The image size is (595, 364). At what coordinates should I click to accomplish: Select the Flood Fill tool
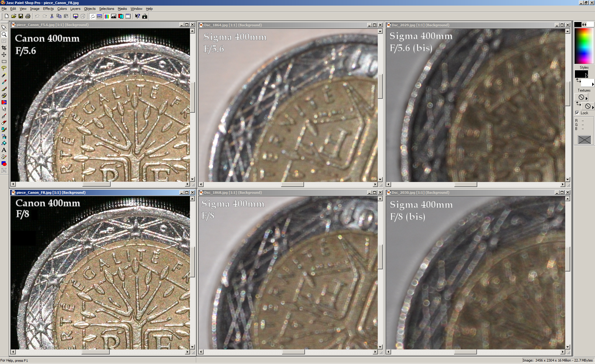click(4, 143)
